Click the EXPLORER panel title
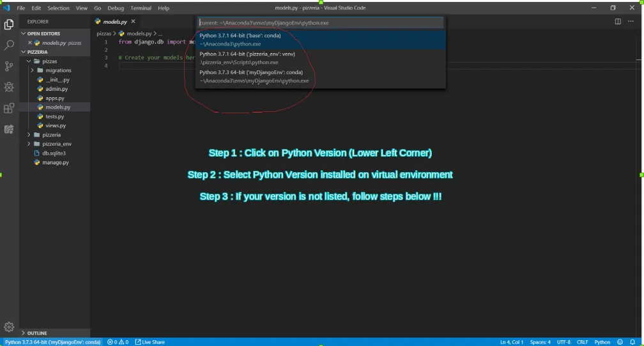 click(x=38, y=21)
